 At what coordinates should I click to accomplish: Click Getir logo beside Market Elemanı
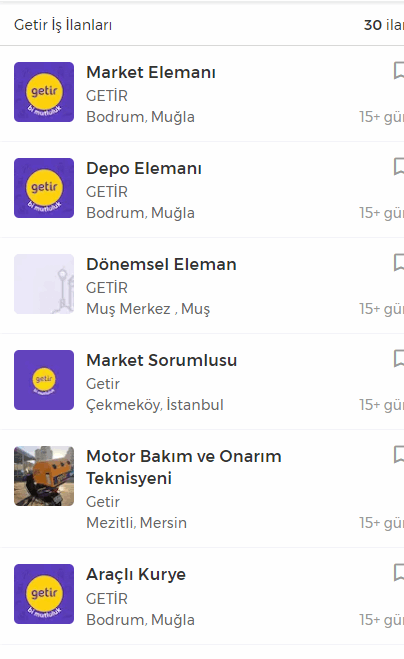click(x=44, y=92)
